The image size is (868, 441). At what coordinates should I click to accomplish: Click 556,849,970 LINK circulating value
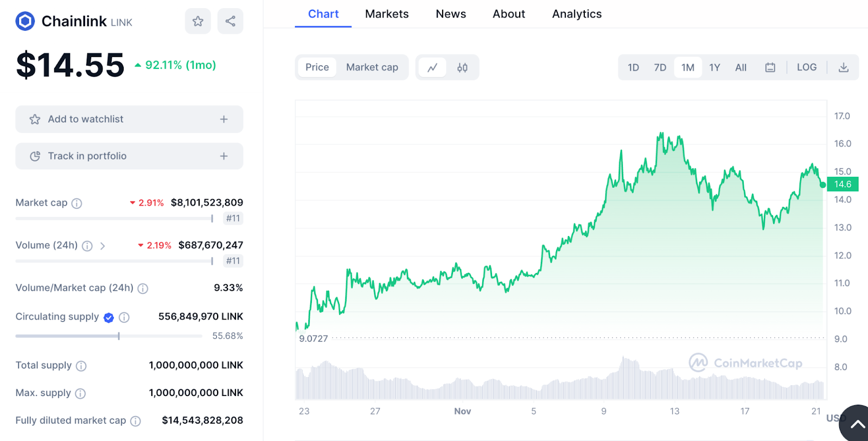201,316
